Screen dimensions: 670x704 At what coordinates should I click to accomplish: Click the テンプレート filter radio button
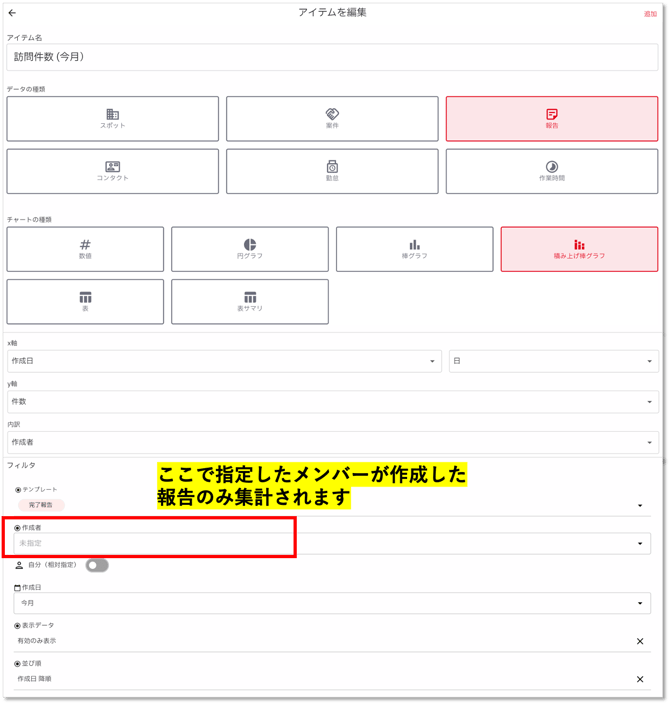(x=18, y=490)
